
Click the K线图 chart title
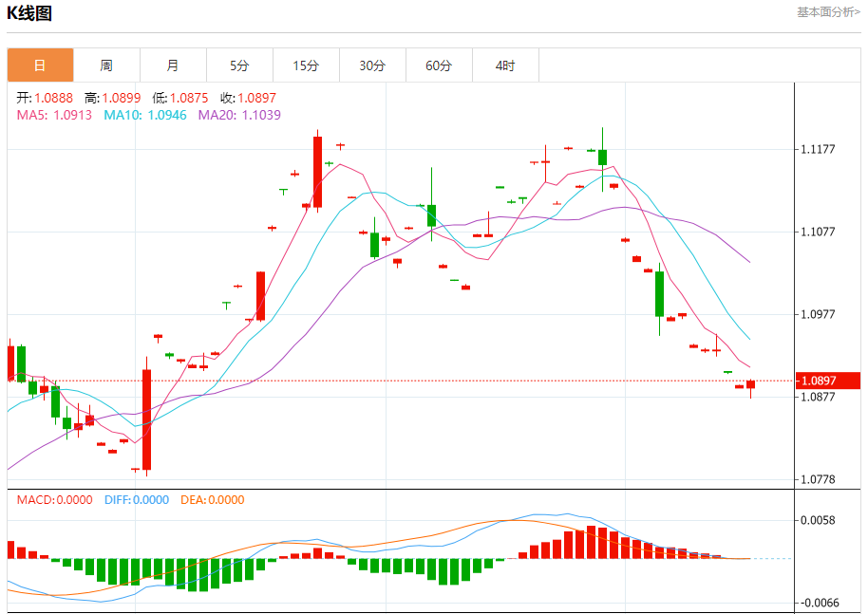tap(29, 13)
